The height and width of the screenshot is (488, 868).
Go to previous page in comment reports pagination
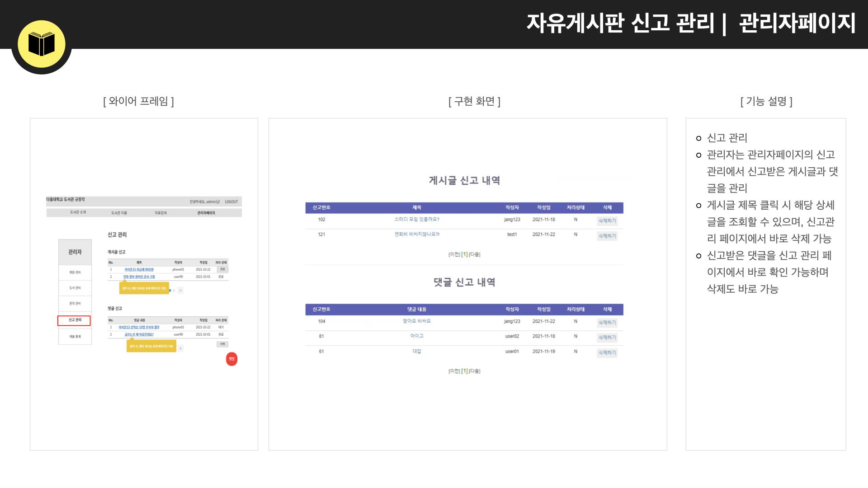point(454,371)
